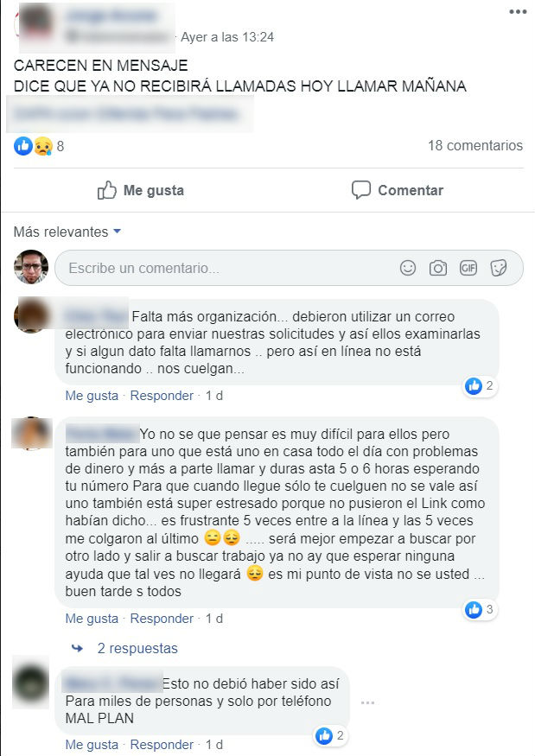Click the emoji icon in comment box
This screenshot has height=756, width=535.
408,268
